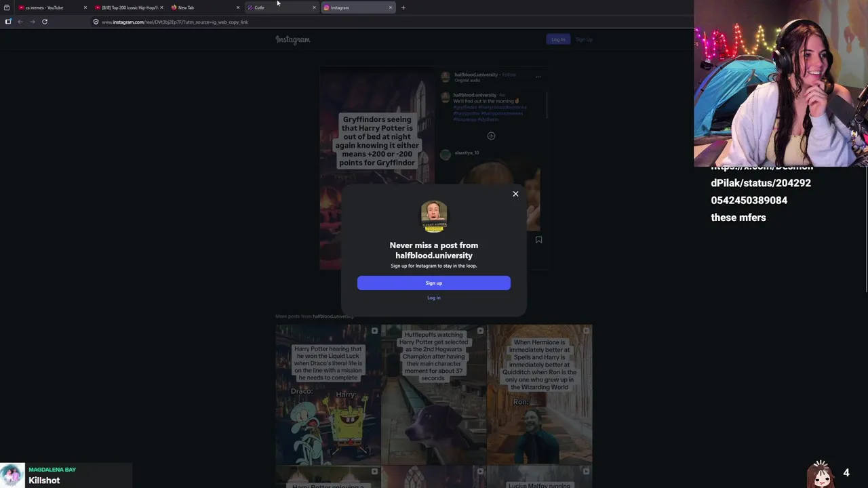Click the Log in link in popup

point(434,298)
